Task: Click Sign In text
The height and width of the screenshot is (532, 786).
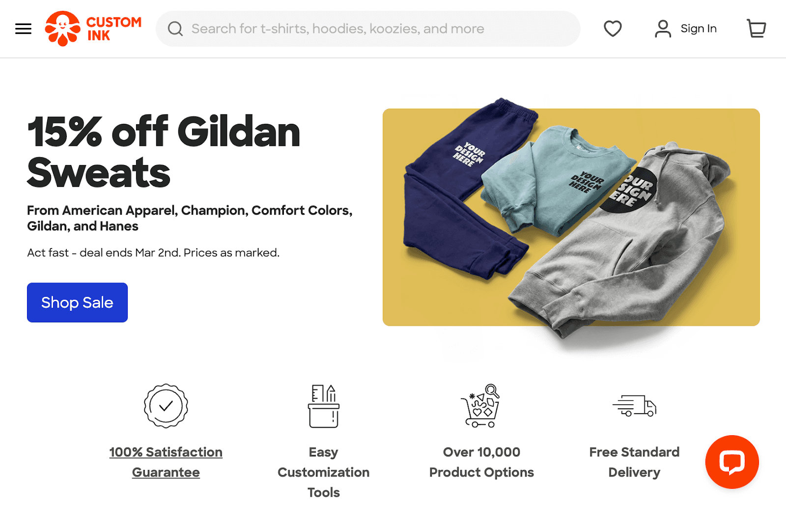Action: pos(699,28)
